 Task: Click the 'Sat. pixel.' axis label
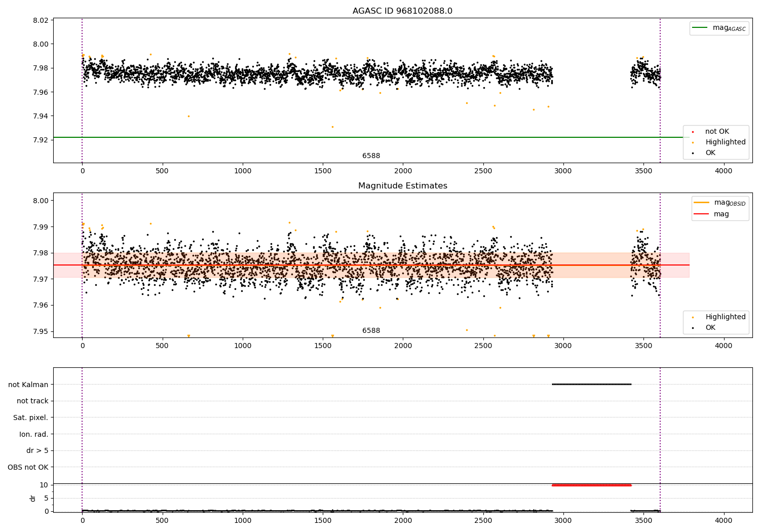(x=31, y=418)
